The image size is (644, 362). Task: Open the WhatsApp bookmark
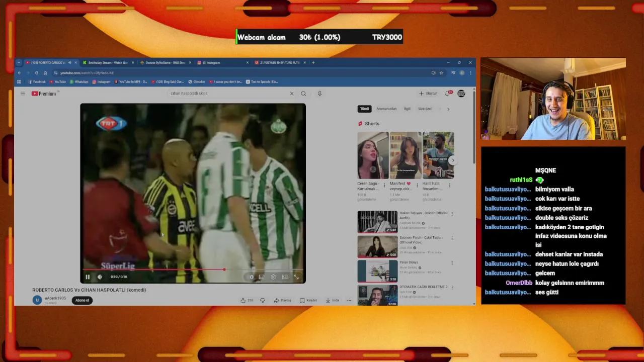click(79, 81)
